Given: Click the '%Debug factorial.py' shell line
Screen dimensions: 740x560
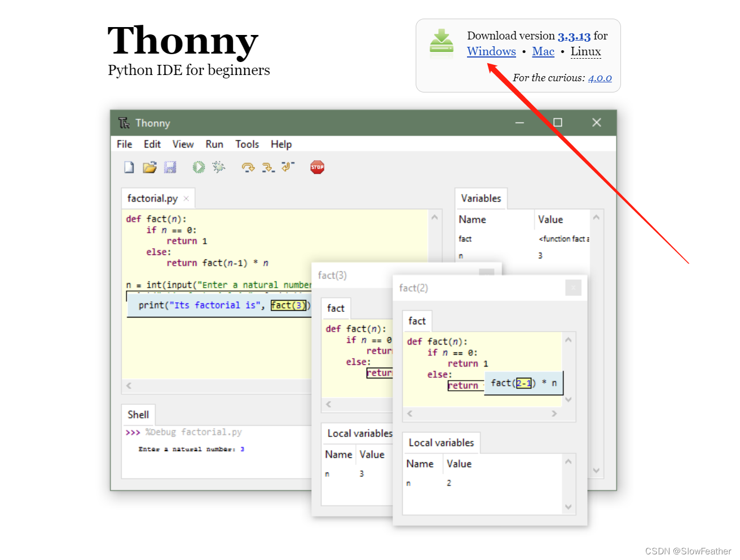Looking at the screenshot, I should (193, 433).
